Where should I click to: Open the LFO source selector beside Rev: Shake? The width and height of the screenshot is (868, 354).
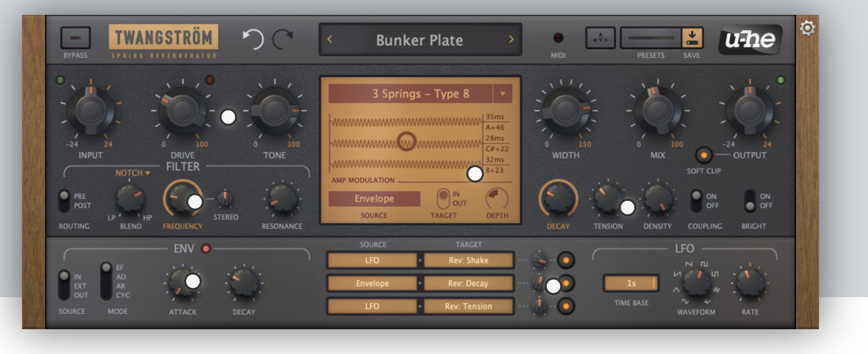pyautogui.click(x=372, y=260)
